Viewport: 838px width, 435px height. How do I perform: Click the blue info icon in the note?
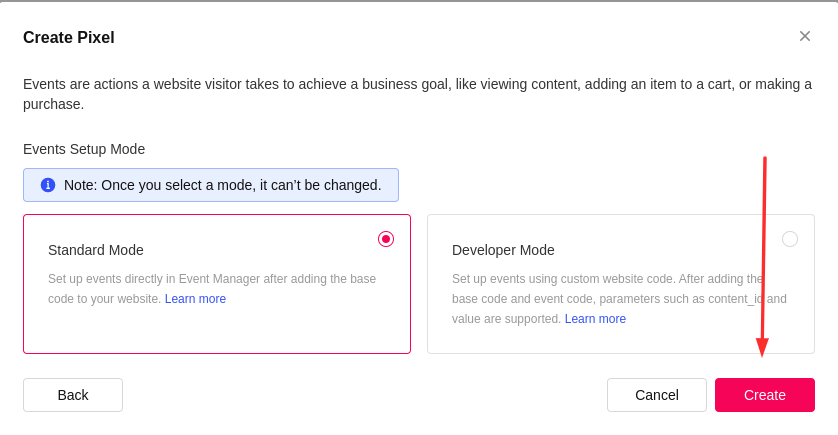pos(48,185)
